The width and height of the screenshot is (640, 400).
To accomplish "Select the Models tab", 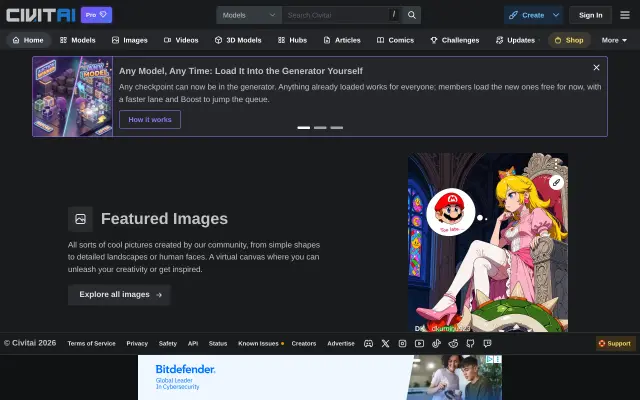I will click(x=78, y=40).
